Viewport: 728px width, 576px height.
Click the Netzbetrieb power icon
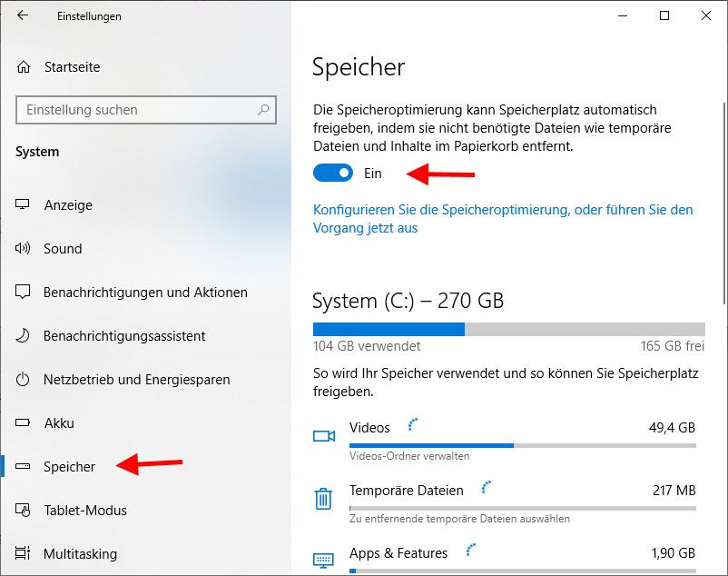tap(24, 380)
